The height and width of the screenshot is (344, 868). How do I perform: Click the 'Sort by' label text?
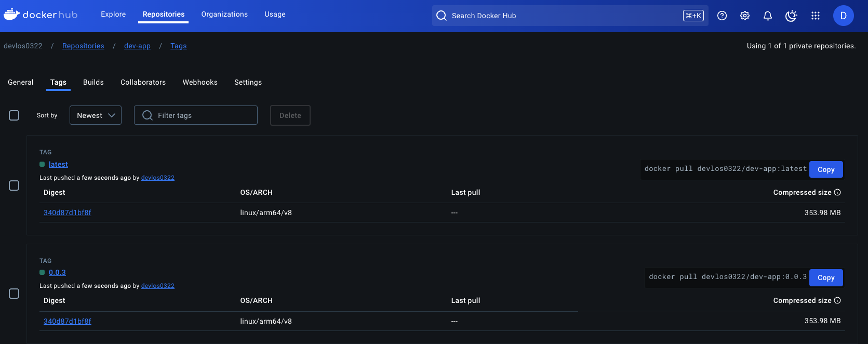tap(47, 115)
